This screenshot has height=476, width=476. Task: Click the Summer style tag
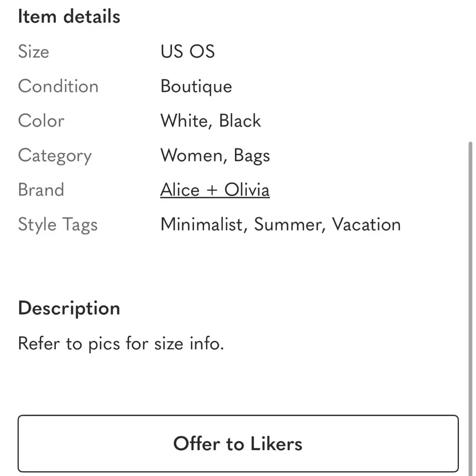pyautogui.click(x=289, y=225)
